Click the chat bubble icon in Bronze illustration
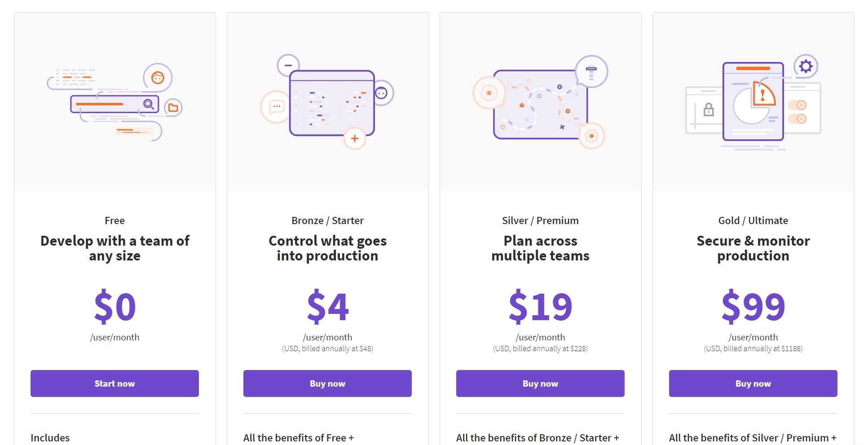Image resolution: width=868 pixels, height=445 pixels. point(276,107)
